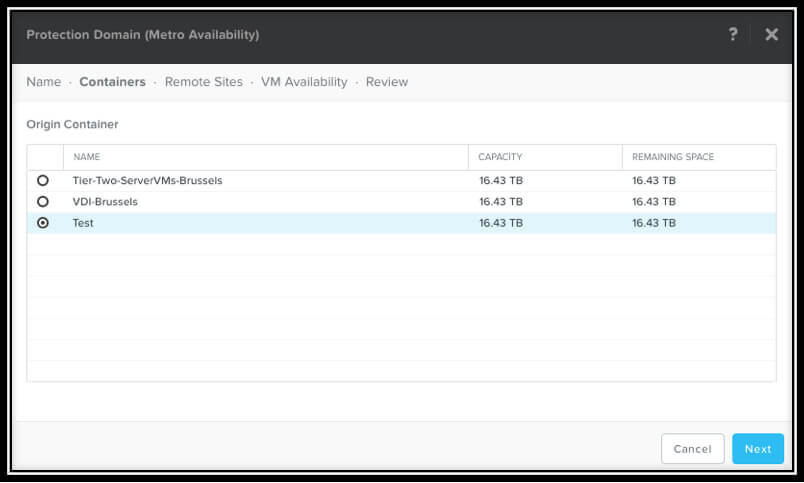Click remaining space value in Test row
804x483 pixels.
coord(653,223)
